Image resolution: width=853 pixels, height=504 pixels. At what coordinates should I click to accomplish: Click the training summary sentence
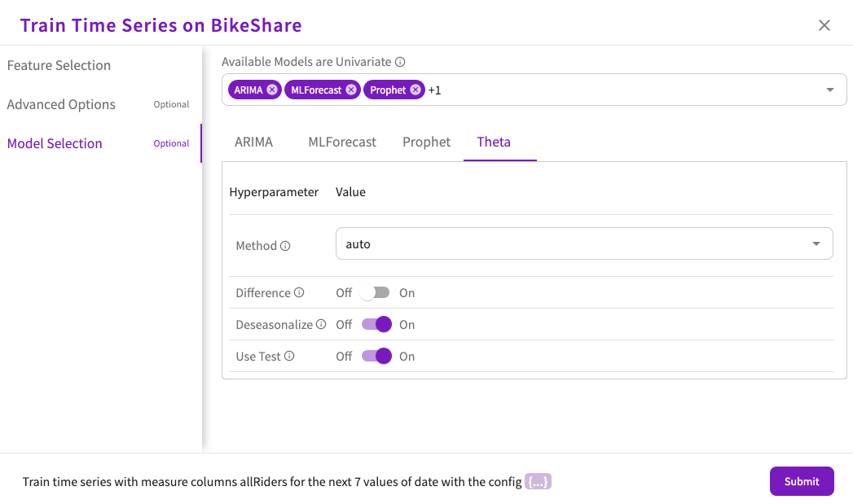point(272,482)
